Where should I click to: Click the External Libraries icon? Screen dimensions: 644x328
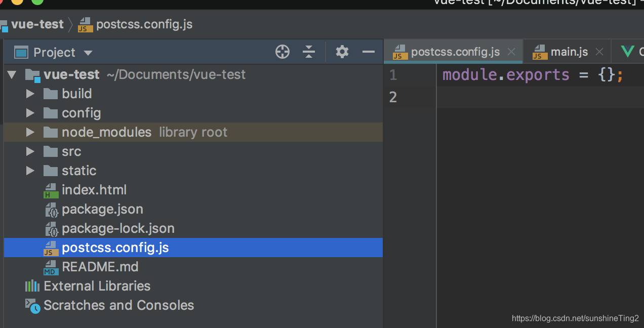point(32,286)
